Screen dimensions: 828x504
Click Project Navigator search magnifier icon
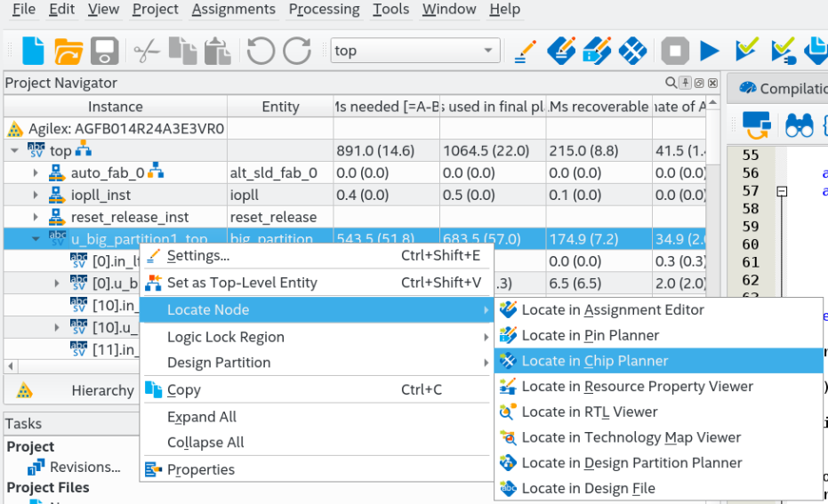(671, 83)
